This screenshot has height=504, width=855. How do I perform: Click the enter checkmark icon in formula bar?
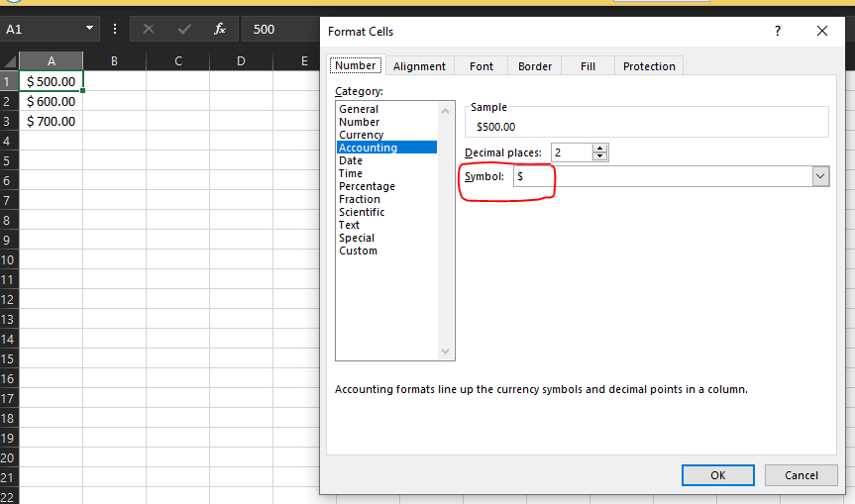(184, 29)
